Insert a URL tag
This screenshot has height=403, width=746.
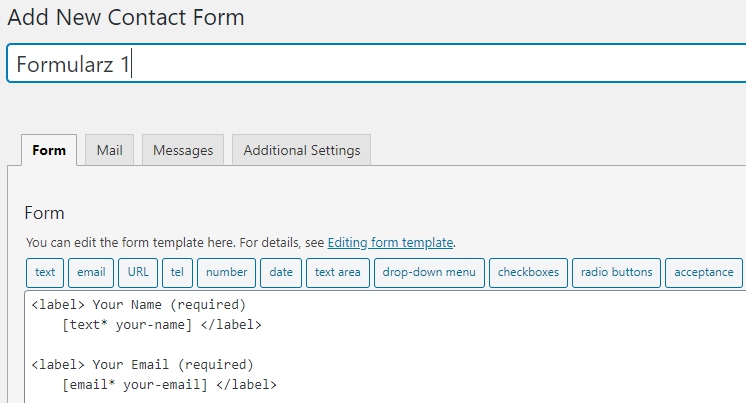point(138,272)
